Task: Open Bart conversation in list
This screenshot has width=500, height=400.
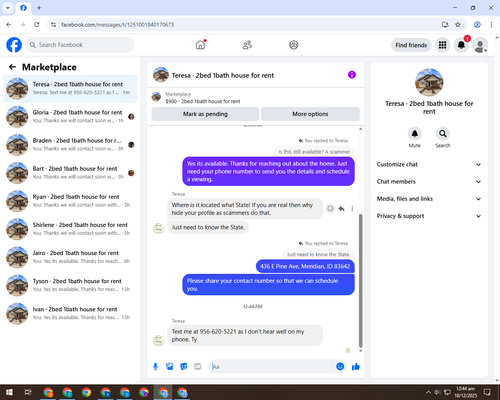Action: click(x=70, y=173)
